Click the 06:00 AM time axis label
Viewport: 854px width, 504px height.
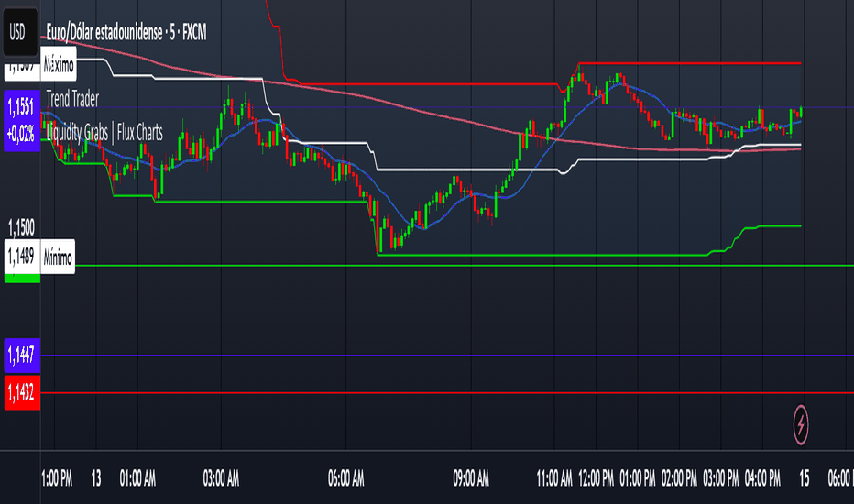(345, 479)
